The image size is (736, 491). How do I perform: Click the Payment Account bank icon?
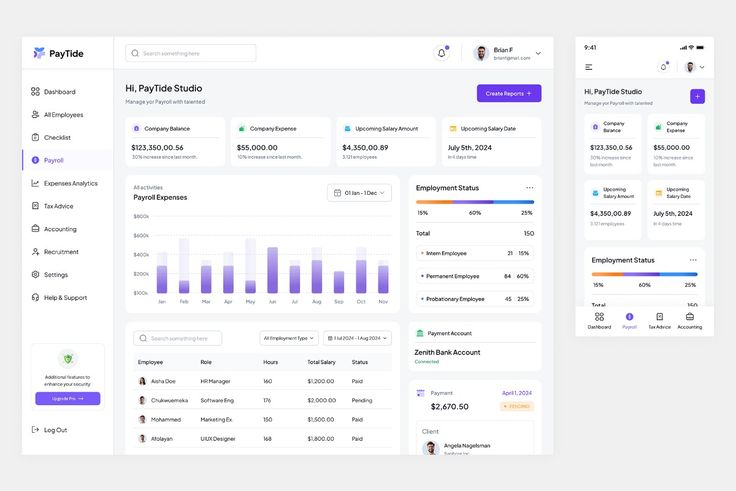(420, 333)
